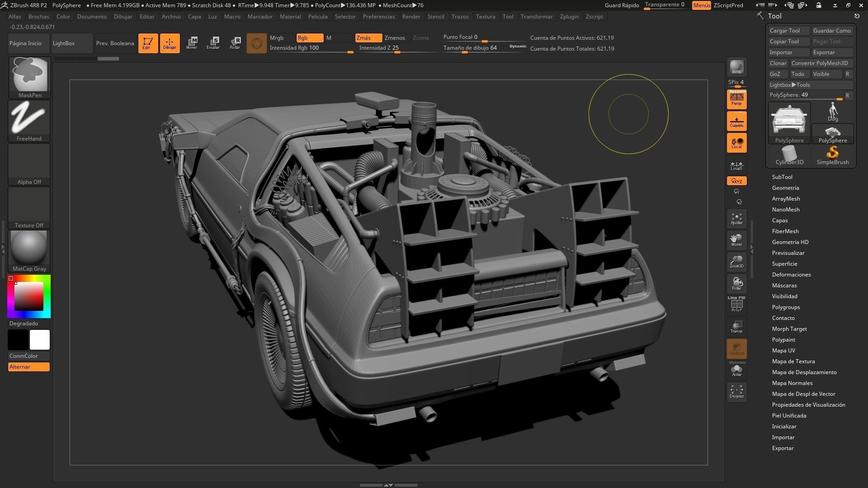Open the FreeHand stroke selector
This screenshot has width=868, height=488.
pos(29,121)
